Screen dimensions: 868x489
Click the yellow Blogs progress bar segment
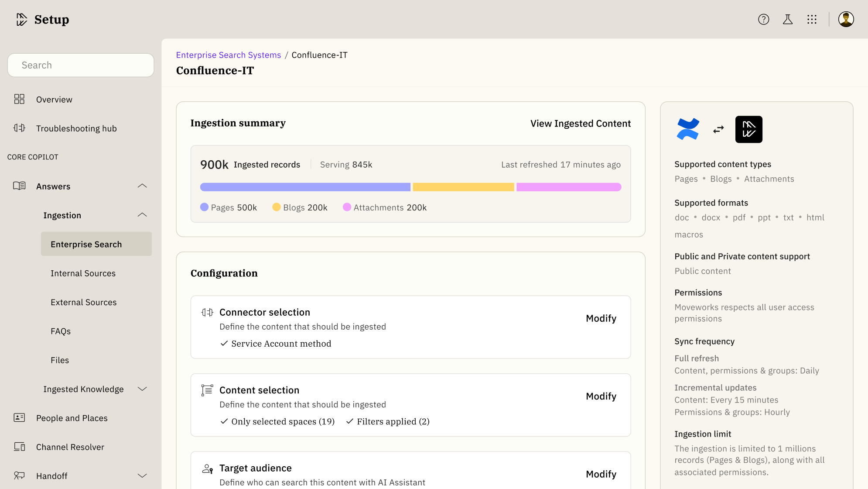(x=463, y=187)
